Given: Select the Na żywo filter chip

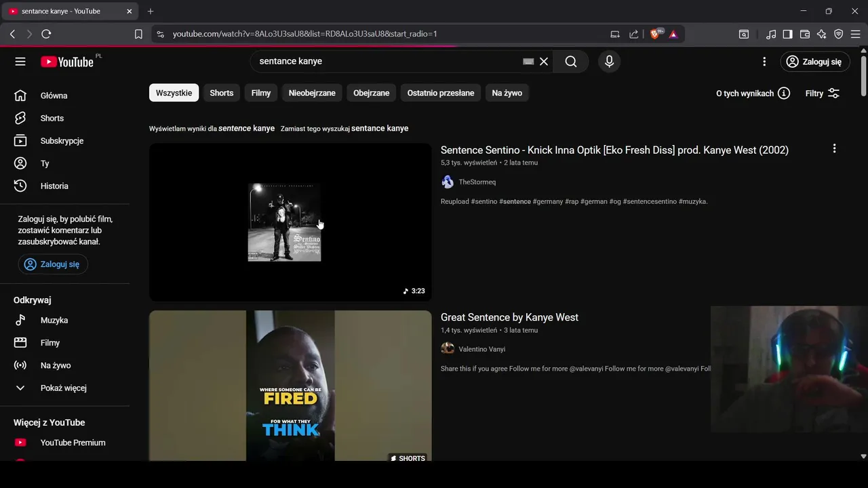Looking at the screenshot, I should [507, 93].
